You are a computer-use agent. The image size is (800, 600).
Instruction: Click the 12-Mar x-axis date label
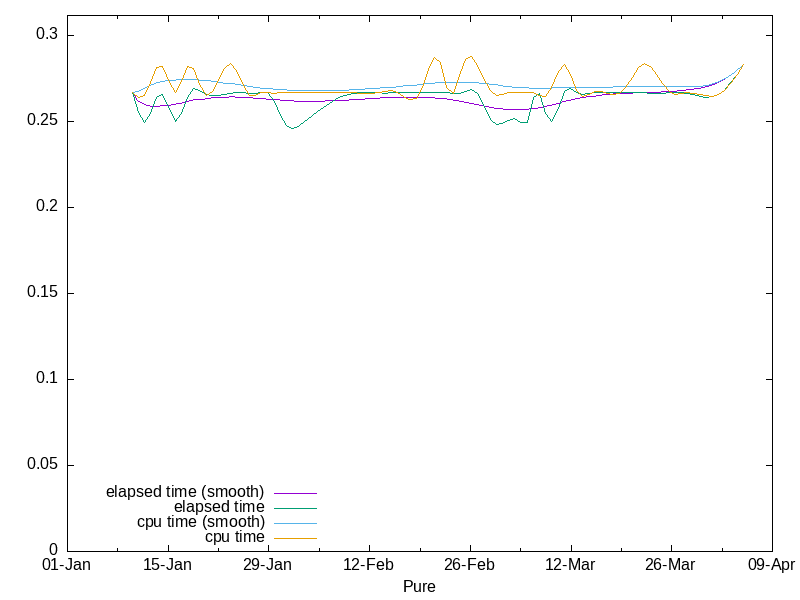570,565
